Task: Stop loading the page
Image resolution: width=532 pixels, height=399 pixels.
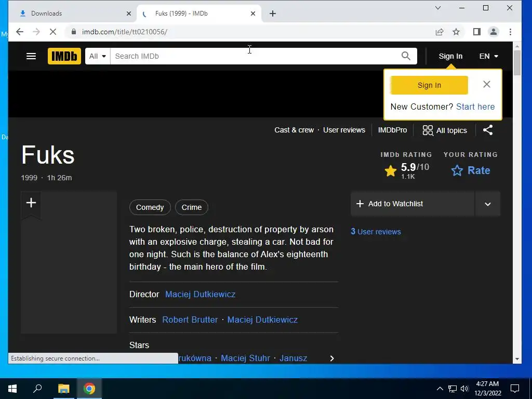Action: [52, 32]
